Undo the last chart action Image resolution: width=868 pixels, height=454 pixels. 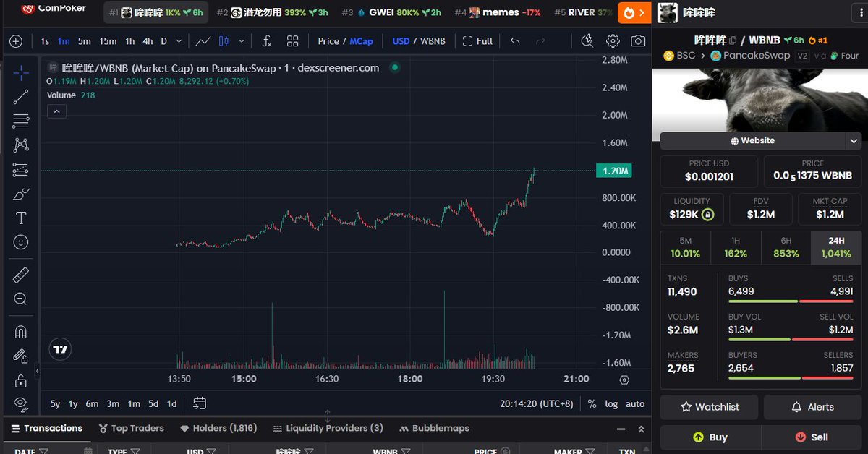pos(515,41)
